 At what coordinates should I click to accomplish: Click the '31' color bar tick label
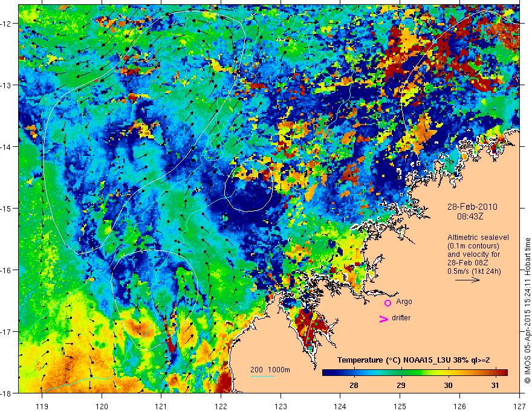tap(495, 385)
